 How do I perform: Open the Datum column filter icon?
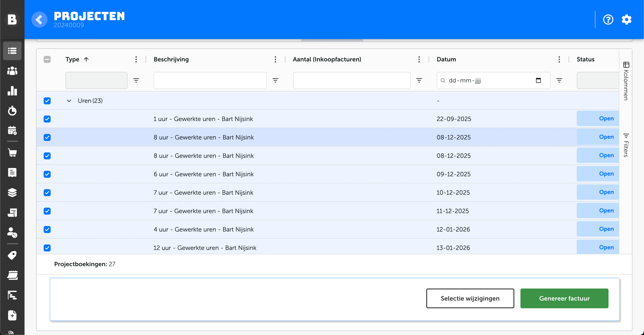559,80
